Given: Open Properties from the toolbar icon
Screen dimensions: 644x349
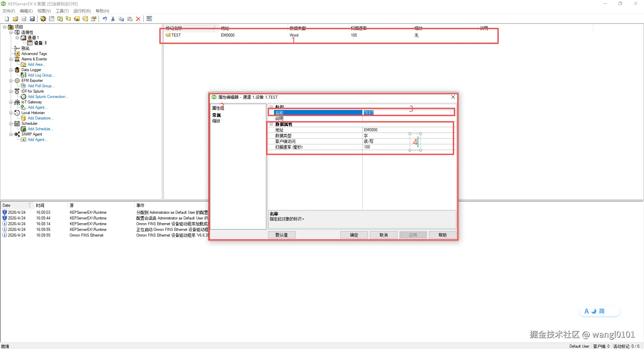Looking at the screenshot, I should click(x=94, y=19).
